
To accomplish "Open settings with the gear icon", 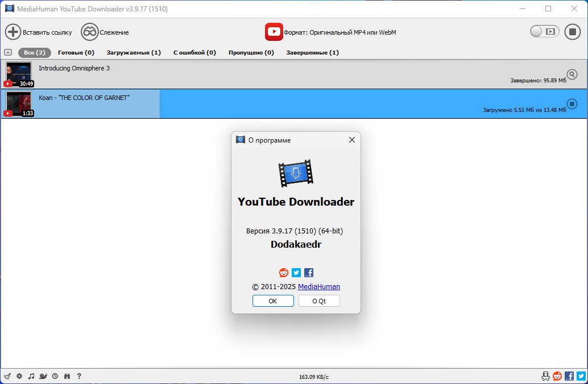I will [19, 376].
